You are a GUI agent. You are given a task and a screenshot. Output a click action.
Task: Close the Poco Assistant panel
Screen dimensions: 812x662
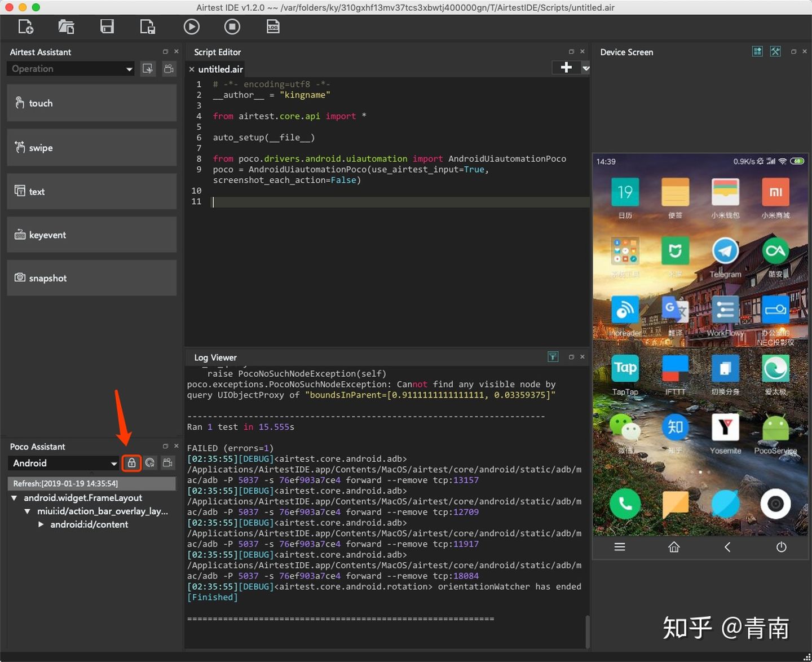click(x=176, y=446)
